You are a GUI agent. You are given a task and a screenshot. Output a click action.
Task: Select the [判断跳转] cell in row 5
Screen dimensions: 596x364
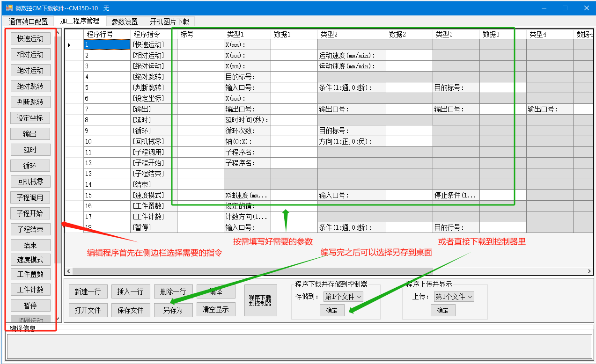[x=154, y=87]
